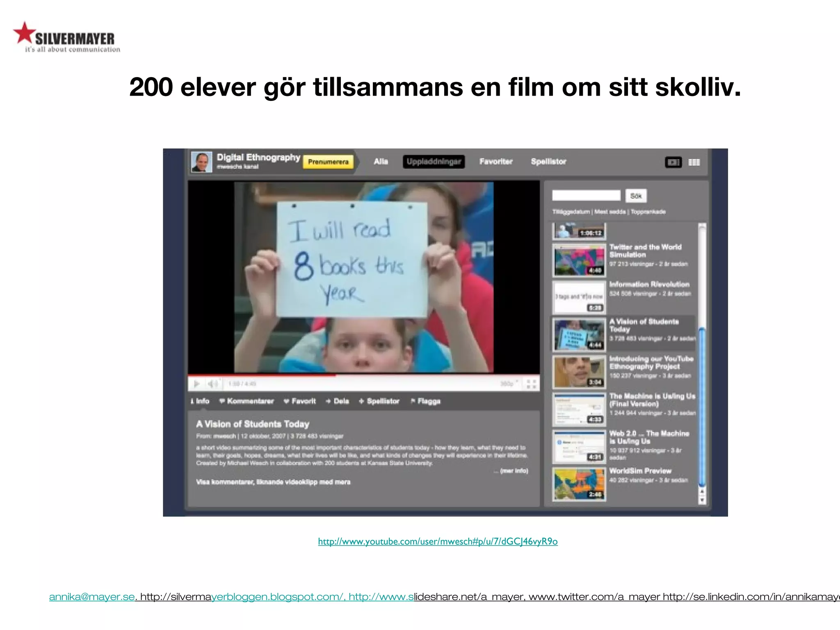Open Twitter and the World Simulation thumbnail
This screenshot has height=630, width=840.
point(579,260)
